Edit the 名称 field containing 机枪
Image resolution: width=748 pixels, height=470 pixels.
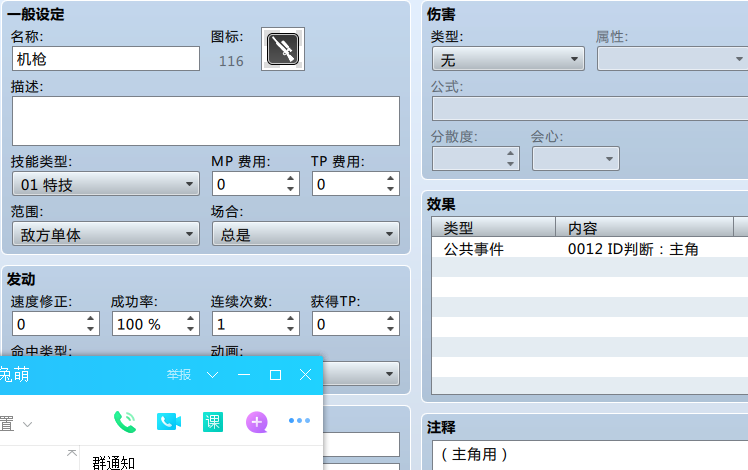click(x=106, y=59)
